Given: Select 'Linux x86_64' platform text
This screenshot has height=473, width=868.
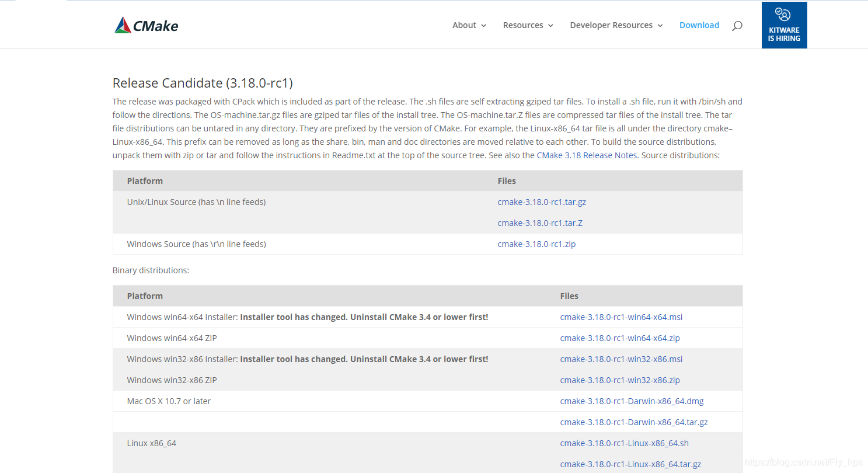Looking at the screenshot, I should point(151,443).
